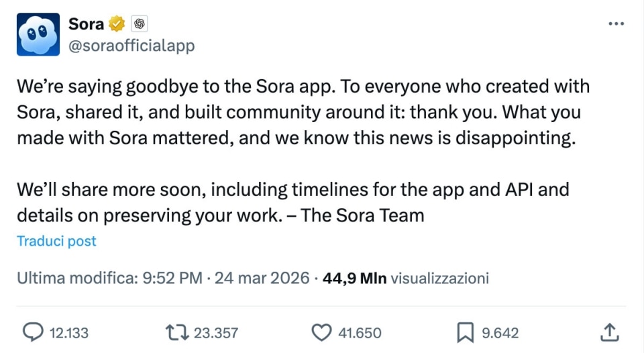Click the 41.650 likes count
Image resolution: width=644 pixels, height=353 pixels.
(x=360, y=333)
